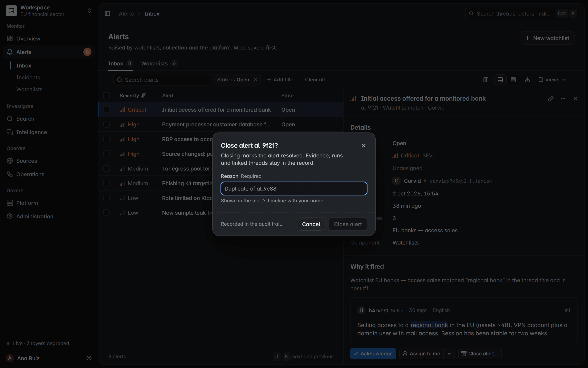Switch to the Watchlists tab
The image size is (588, 368).
159,64
